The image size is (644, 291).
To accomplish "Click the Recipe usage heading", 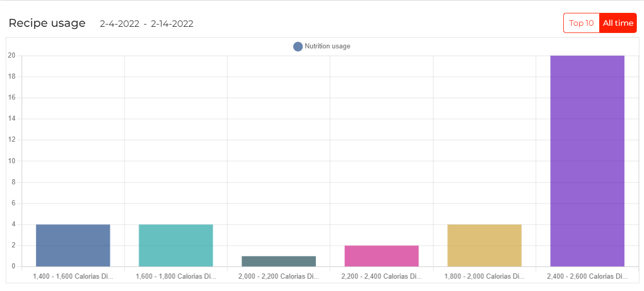I will click(x=47, y=23).
